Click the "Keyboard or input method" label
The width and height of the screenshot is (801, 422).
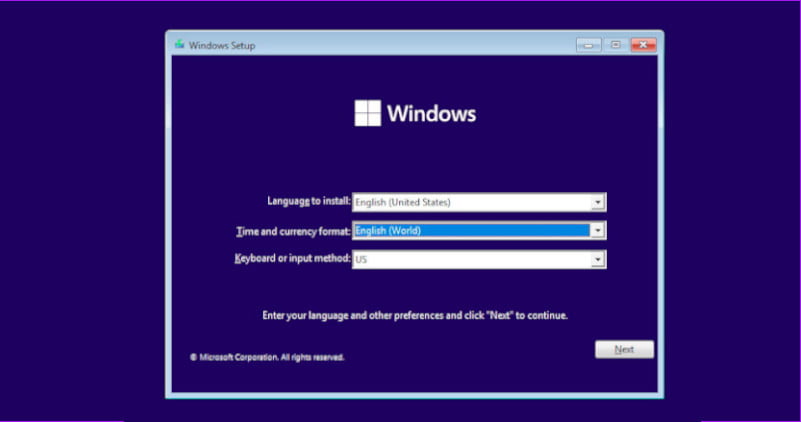click(x=292, y=259)
